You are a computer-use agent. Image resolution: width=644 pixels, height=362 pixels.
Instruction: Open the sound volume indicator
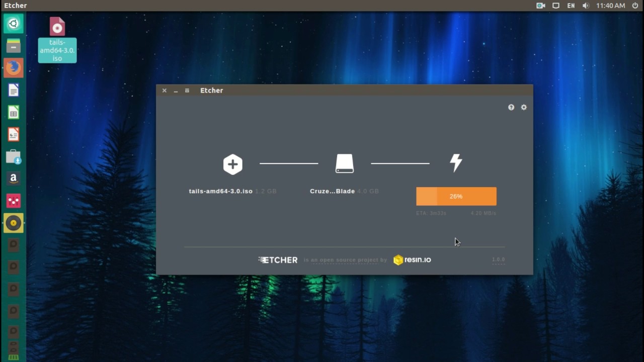tap(586, 6)
